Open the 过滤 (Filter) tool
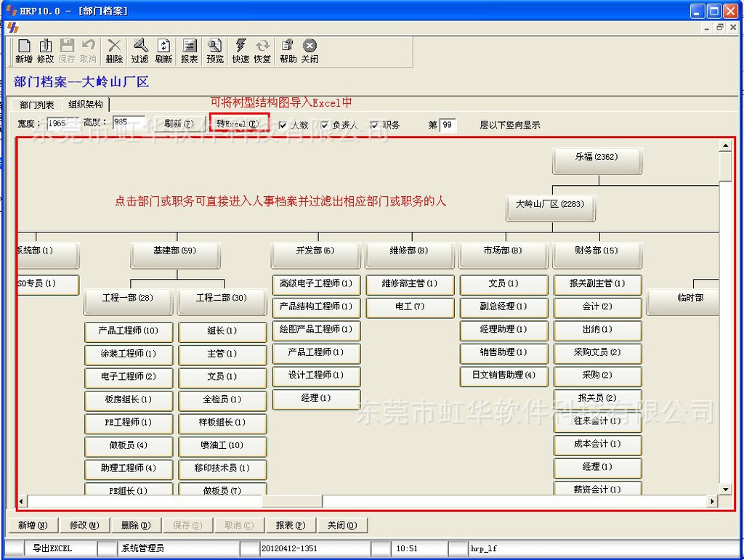The width and height of the screenshot is (744, 560). (x=139, y=50)
